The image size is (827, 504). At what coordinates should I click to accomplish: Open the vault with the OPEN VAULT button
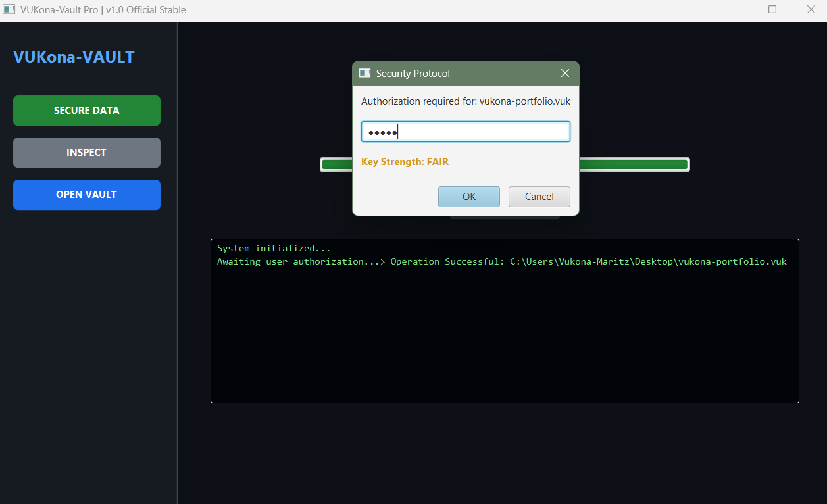86,195
